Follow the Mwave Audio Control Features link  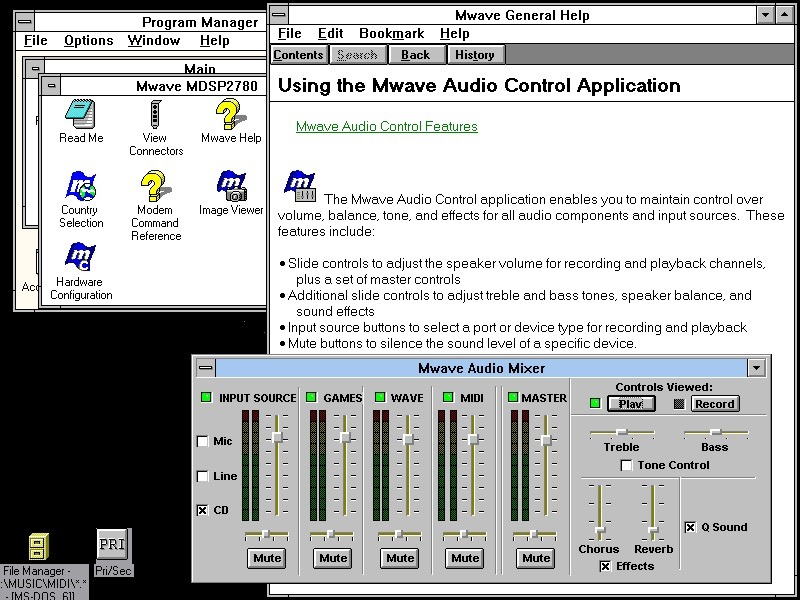pos(387,126)
